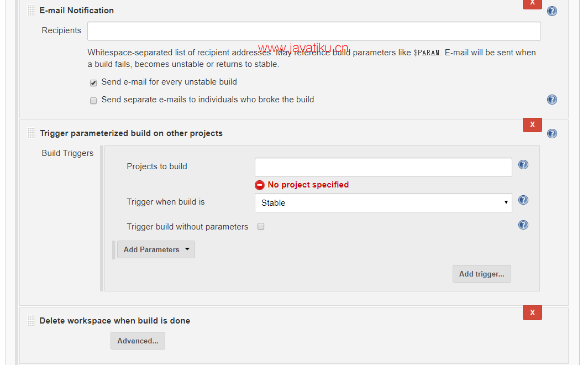Viewport: 588px width, 365px height.
Task: Open help icon beside Trigger when build is
Action: tap(523, 200)
